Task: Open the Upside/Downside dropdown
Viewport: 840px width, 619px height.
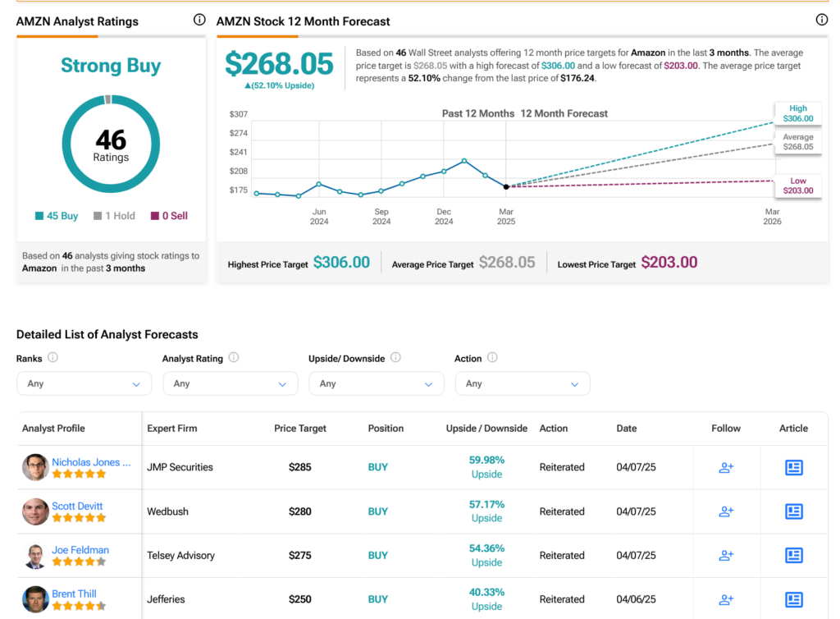Action: (377, 383)
